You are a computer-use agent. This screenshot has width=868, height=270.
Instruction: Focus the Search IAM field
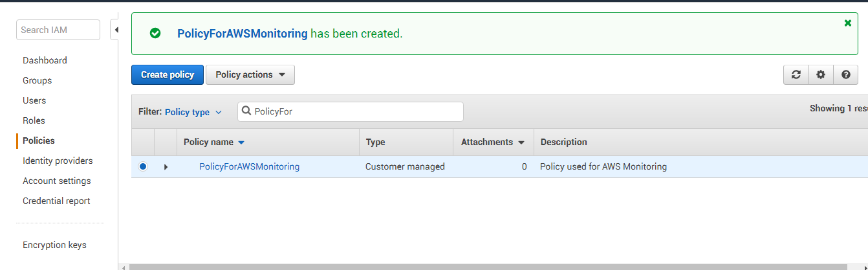pyautogui.click(x=58, y=30)
